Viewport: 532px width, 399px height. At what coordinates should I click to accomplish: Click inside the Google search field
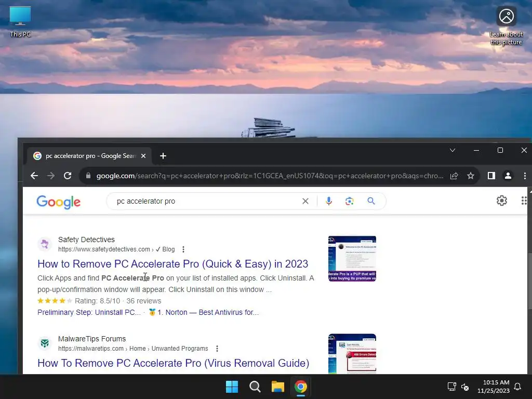click(207, 201)
